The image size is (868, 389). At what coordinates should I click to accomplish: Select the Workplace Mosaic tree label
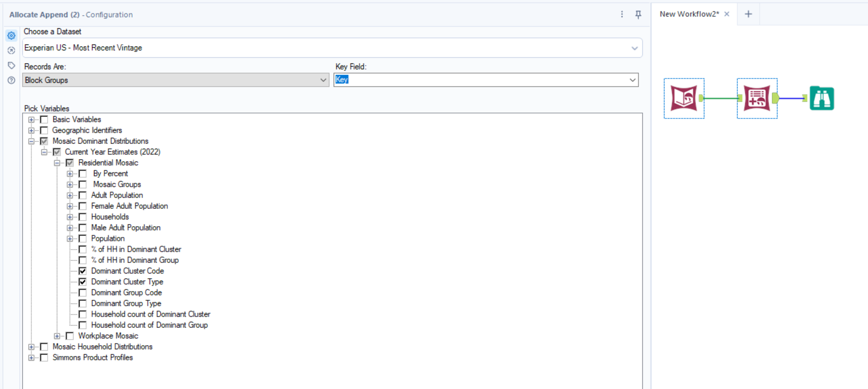pos(108,336)
